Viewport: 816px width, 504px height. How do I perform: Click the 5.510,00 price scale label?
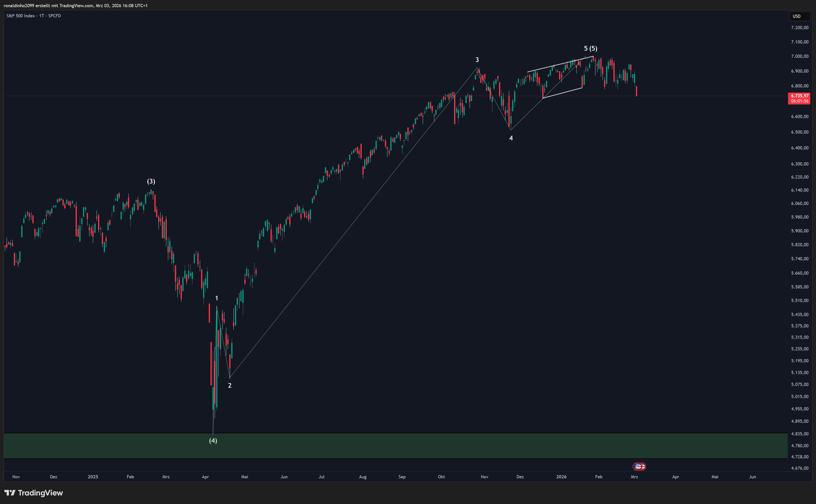pyautogui.click(x=799, y=300)
